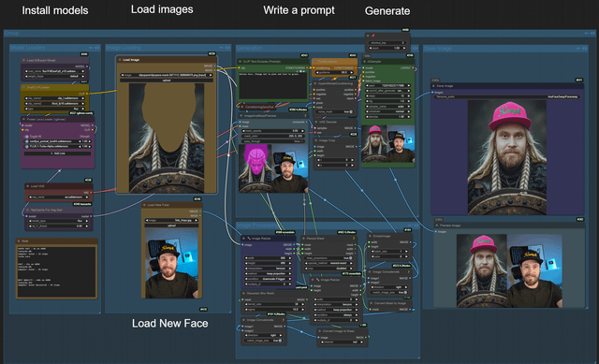
Task: Collapse the InpaintModelConditioning node via its title dot
Action: tap(315, 83)
